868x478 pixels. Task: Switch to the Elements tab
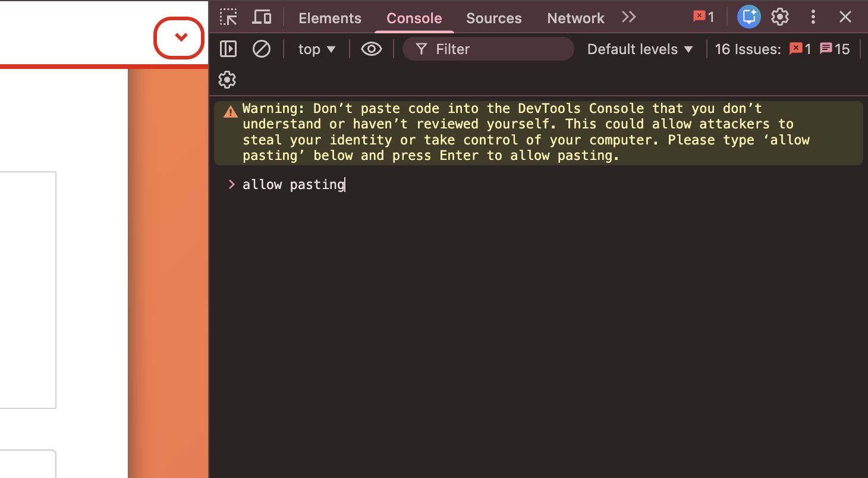pos(330,18)
